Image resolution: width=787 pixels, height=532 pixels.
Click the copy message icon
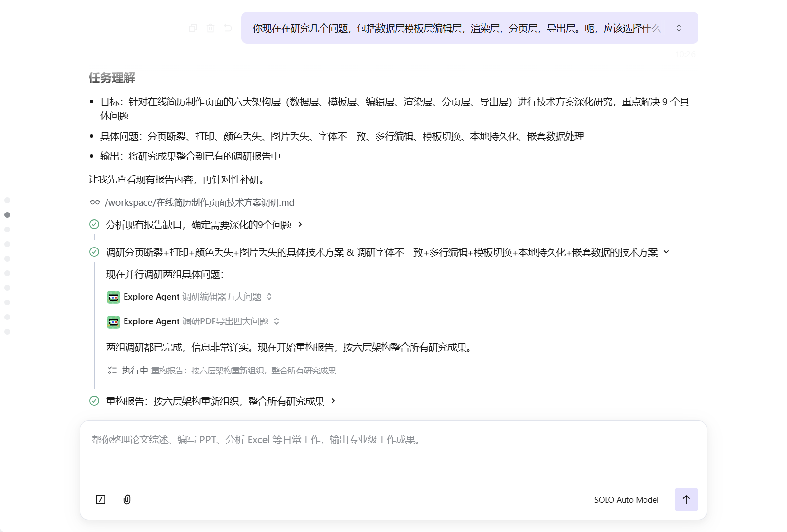[x=193, y=28]
